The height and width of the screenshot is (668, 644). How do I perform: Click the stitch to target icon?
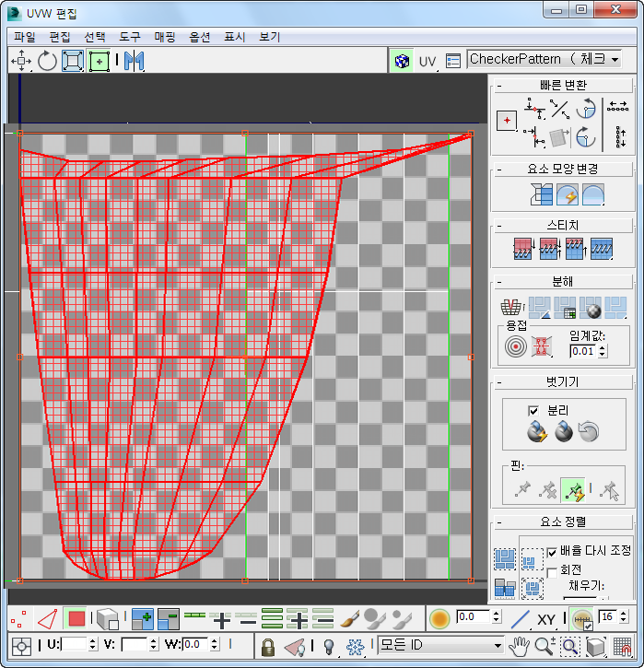(x=523, y=249)
